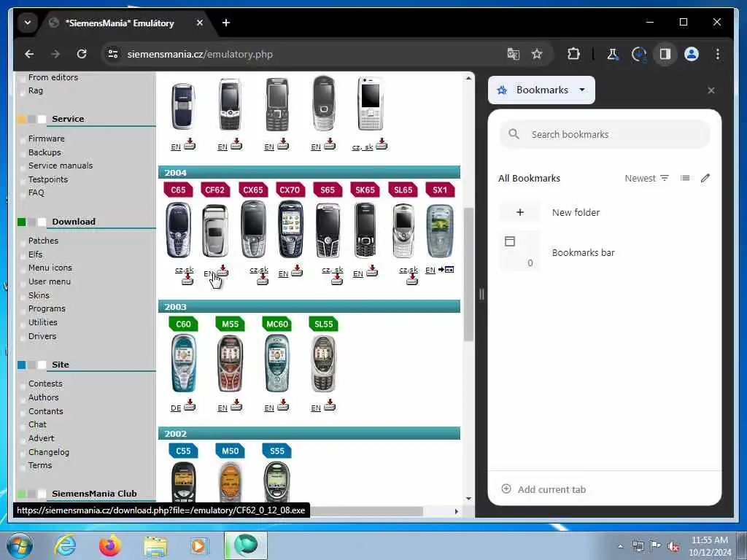747x560 pixels.
Task: Open Chrome Labs flask icon
Action: tap(612, 54)
